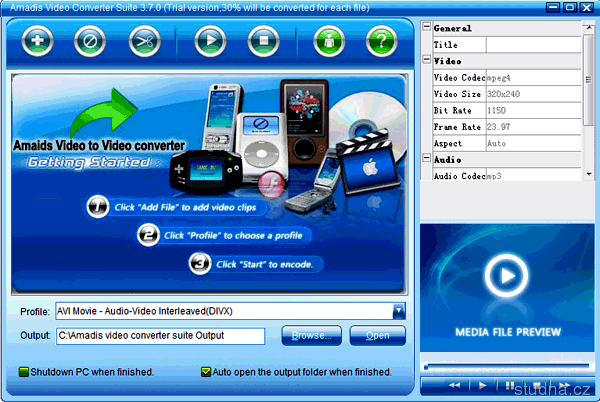Screen dimensions: 600x402
Task: Select the Bit Rate value 1150
Action: [534, 111]
